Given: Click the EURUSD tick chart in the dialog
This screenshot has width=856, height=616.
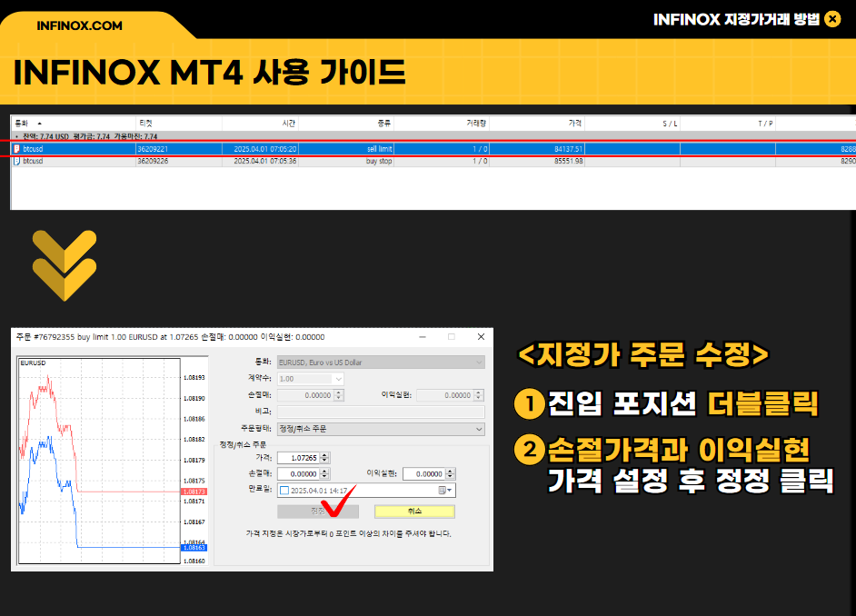Looking at the screenshot, I should (99, 461).
